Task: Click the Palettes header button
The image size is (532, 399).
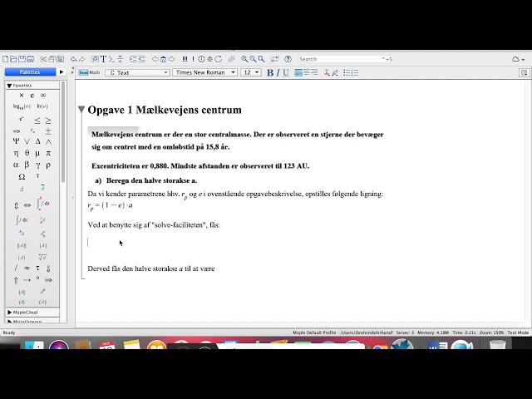Action: click(30, 72)
